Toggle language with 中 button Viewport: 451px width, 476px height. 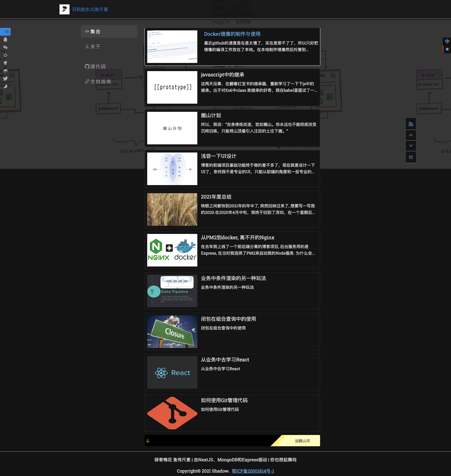pyautogui.click(x=447, y=41)
